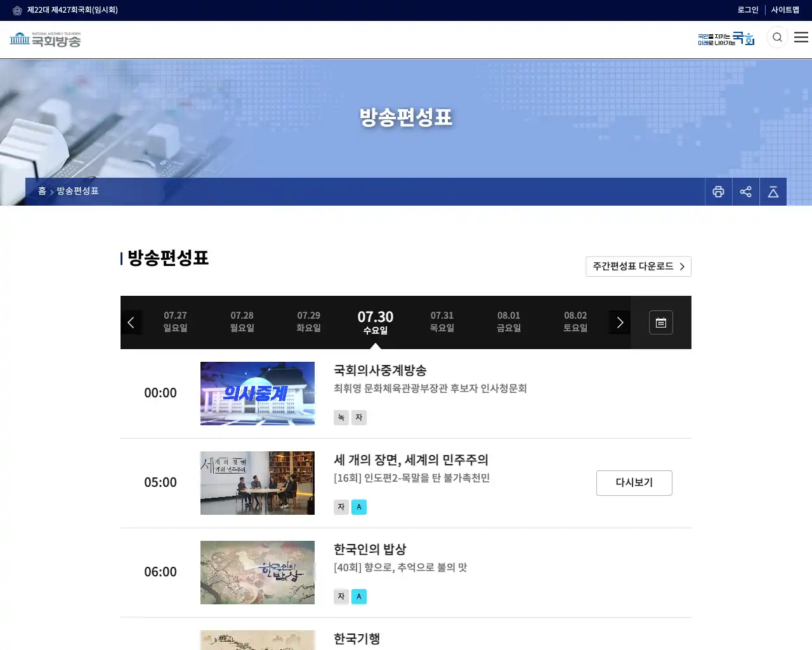812x650 pixels.
Task: Go to previous week arrow
Action: tap(131, 322)
